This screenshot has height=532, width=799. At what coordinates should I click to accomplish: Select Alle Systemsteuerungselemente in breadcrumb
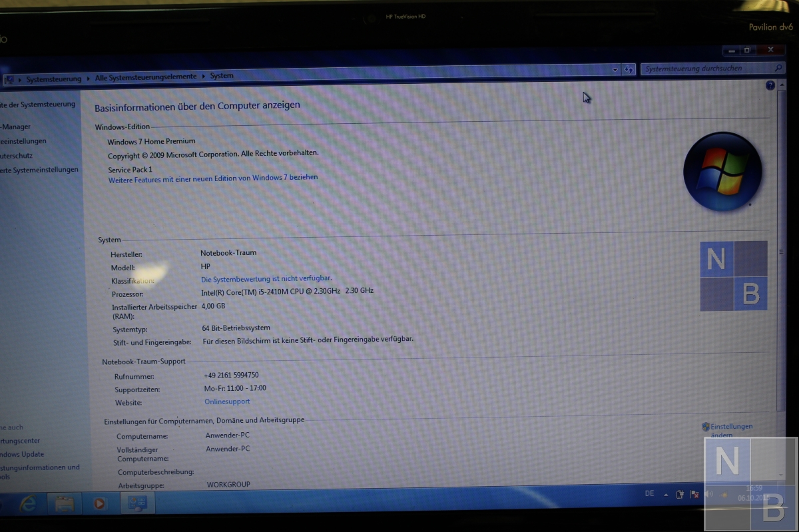pyautogui.click(x=146, y=77)
